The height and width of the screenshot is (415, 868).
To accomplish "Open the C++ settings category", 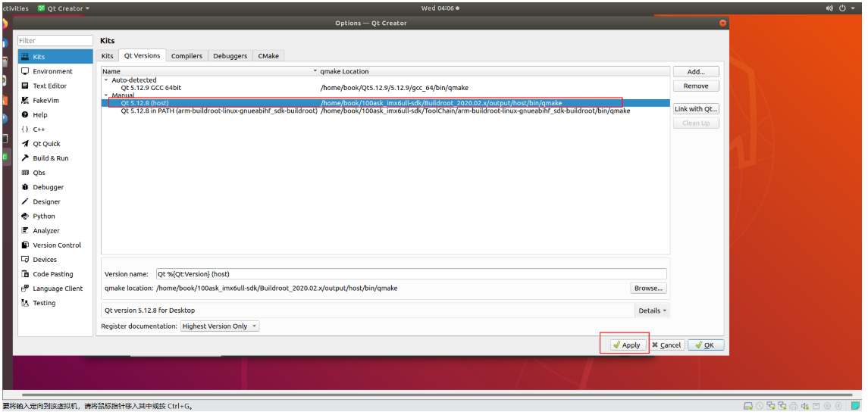I will (x=55, y=129).
